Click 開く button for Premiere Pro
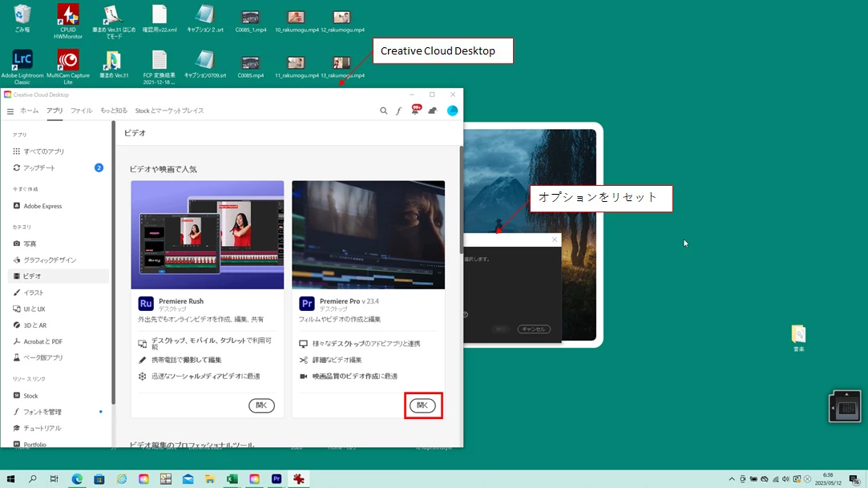 point(422,405)
